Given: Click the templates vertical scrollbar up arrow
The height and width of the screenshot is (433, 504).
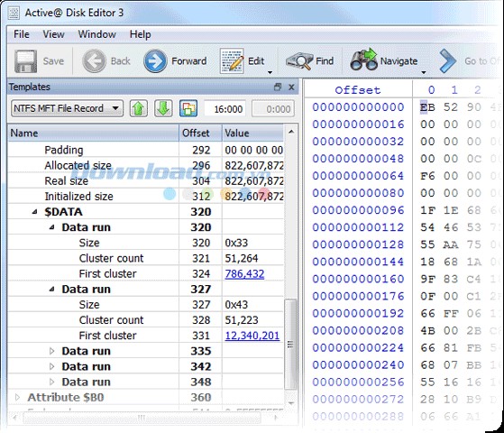Looking at the screenshot, I should click(x=291, y=131).
